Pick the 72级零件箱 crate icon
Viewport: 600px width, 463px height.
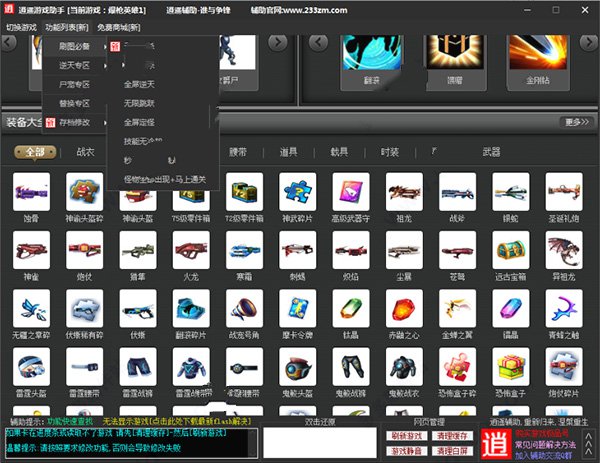pos(245,191)
